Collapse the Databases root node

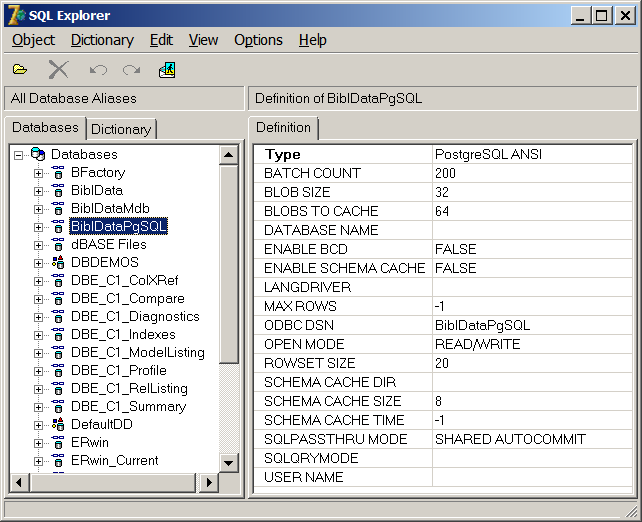click(x=18, y=155)
